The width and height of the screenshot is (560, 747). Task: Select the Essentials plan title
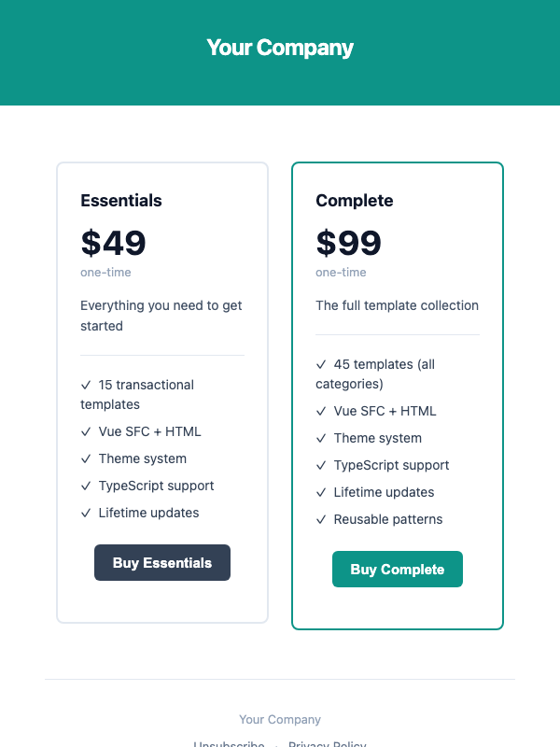120,201
